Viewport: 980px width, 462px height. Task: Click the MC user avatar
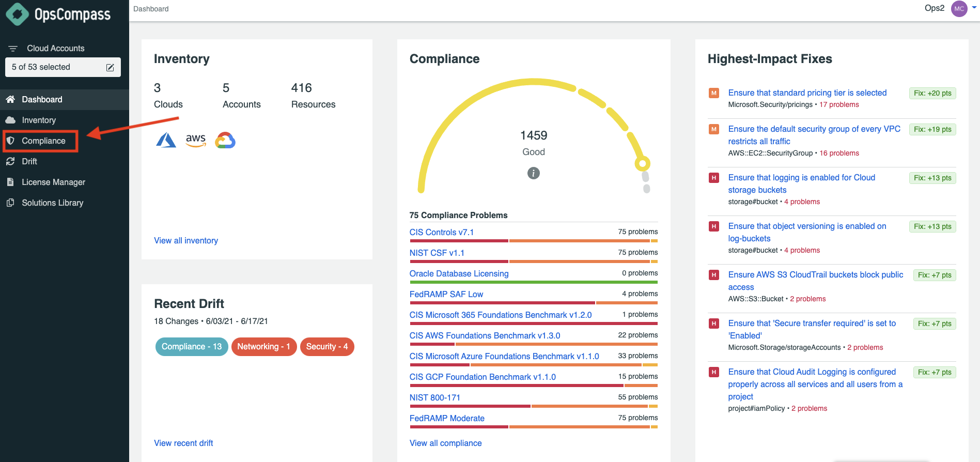(959, 9)
